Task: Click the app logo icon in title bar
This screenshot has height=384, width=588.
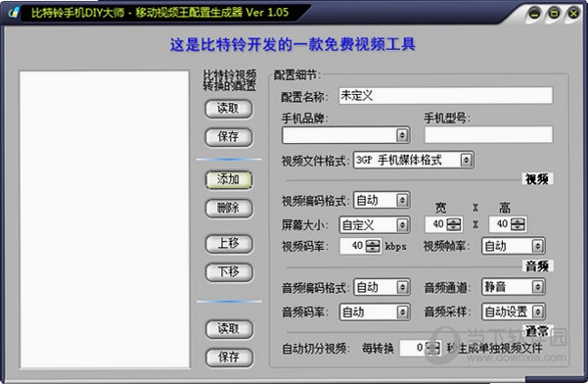Action: pyautogui.click(x=14, y=13)
